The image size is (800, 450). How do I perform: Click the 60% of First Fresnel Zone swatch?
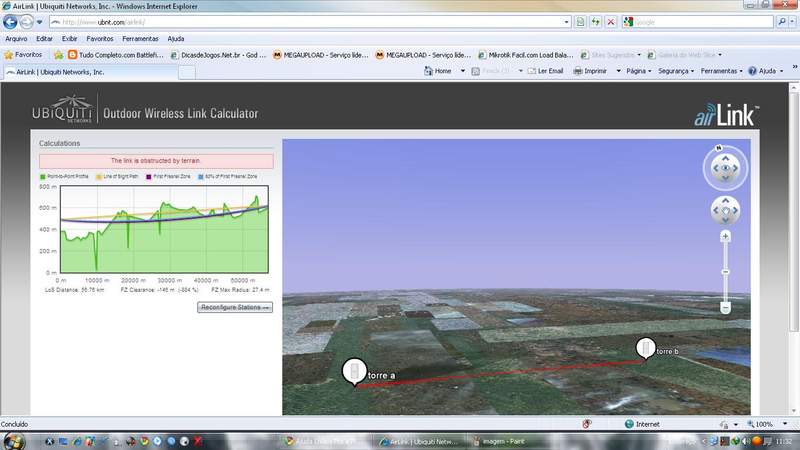point(201,177)
